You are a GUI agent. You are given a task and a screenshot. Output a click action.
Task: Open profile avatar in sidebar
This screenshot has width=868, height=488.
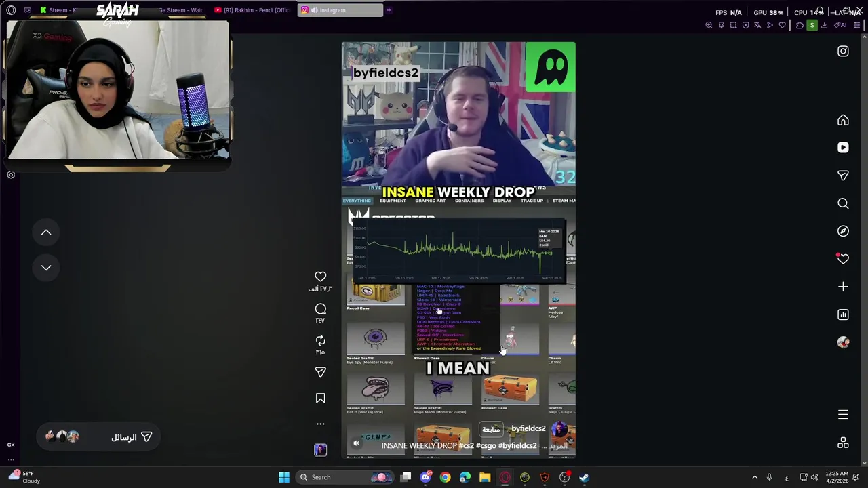(843, 342)
